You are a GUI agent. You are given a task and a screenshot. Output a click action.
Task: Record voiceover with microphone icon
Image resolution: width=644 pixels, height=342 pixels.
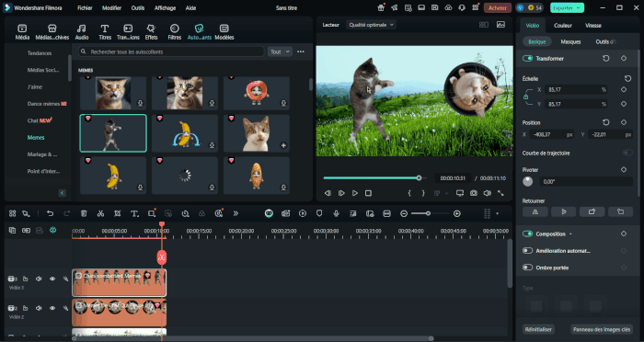point(336,213)
